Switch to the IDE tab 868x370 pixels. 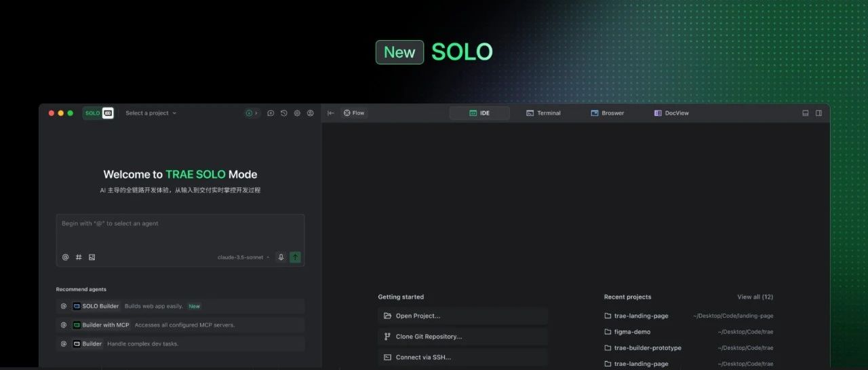[x=479, y=113]
